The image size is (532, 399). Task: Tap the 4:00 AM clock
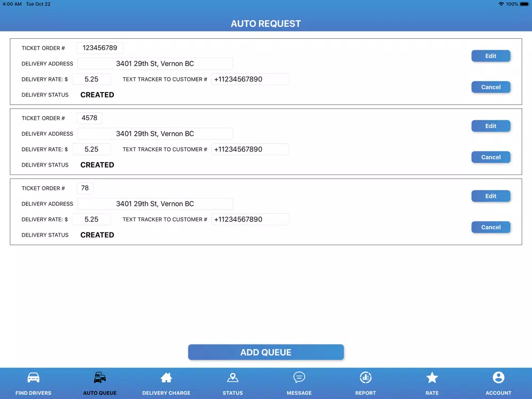coord(12,4)
